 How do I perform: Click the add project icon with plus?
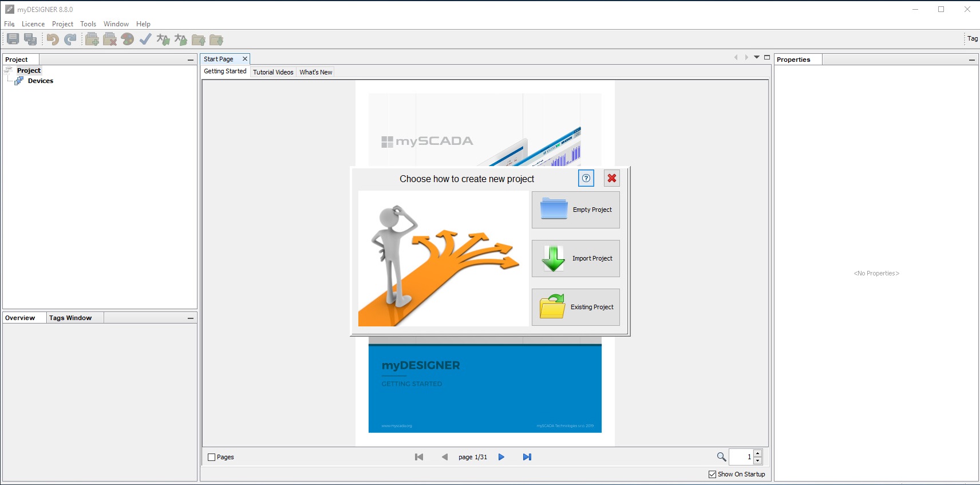coord(92,39)
